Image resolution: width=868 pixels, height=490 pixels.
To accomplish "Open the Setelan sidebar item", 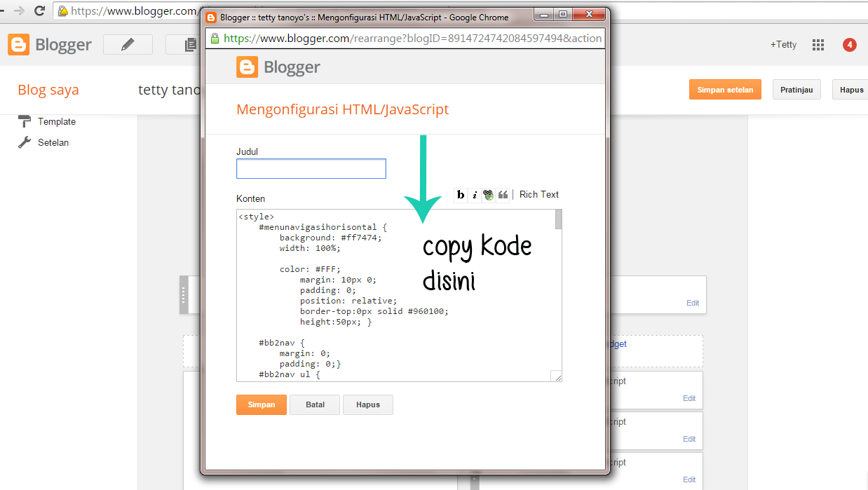I will point(53,142).
